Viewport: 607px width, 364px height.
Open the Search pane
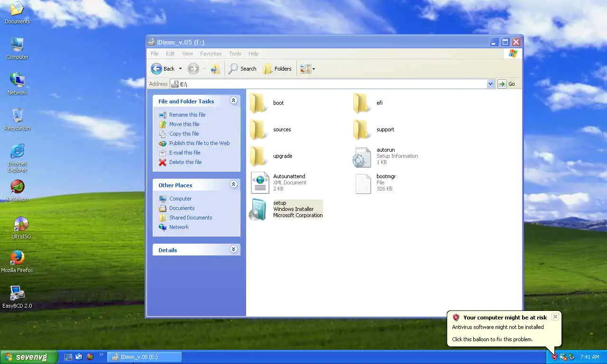pyautogui.click(x=242, y=69)
